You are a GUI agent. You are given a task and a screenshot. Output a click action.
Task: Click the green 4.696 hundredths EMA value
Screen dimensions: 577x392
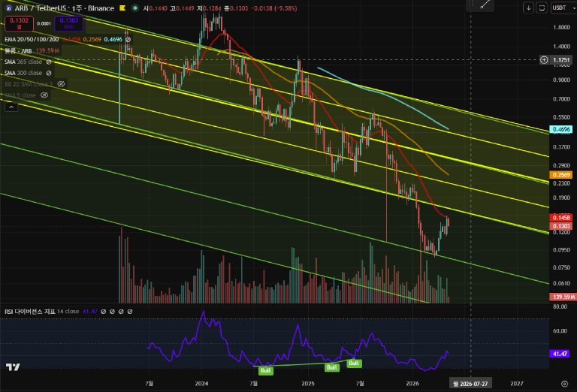pyautogui.click(x=113, y=39)
